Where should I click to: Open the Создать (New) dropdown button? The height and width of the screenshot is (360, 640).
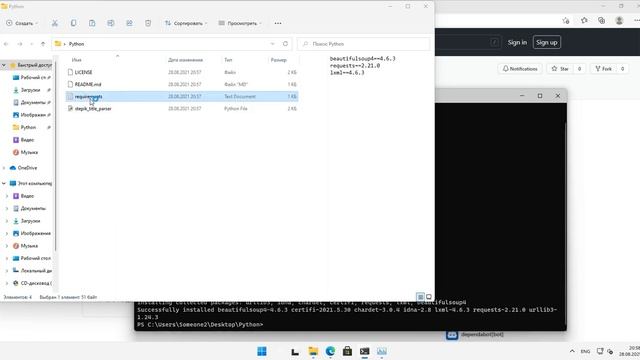pos(22,23)
